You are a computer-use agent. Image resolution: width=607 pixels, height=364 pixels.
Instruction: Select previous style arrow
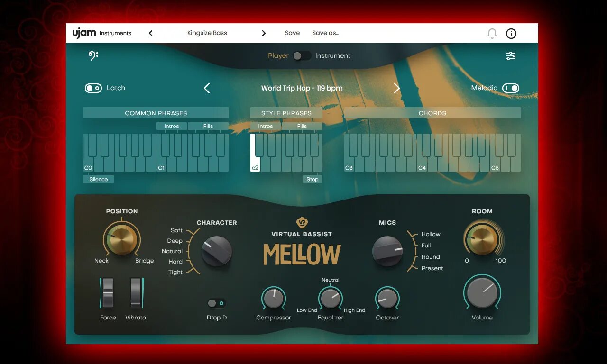click(x=207, y=88)
